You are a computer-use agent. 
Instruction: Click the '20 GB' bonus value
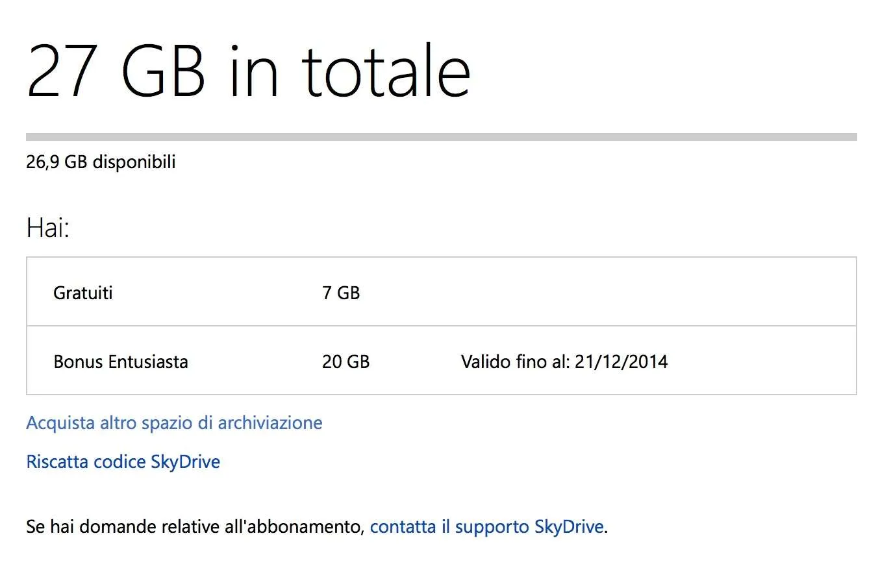tap(345, 361)
